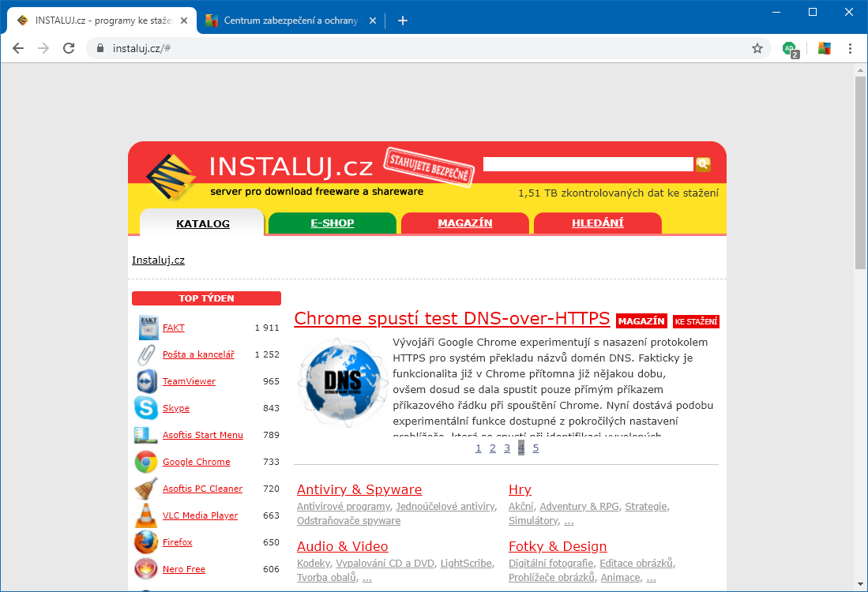868x592 pixels.
Task: Click the Skype icon in top list
Action: tap(146, 408)
